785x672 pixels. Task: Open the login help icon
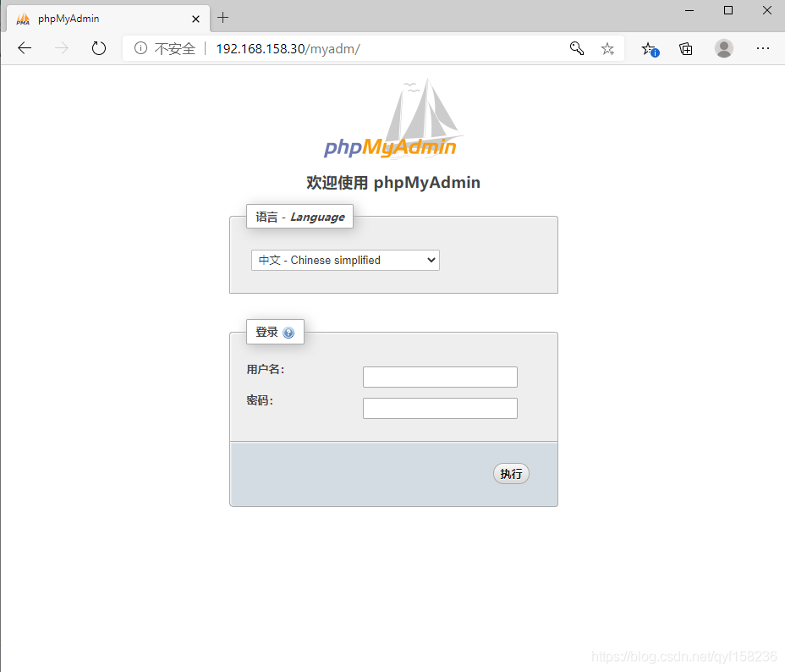288,333
